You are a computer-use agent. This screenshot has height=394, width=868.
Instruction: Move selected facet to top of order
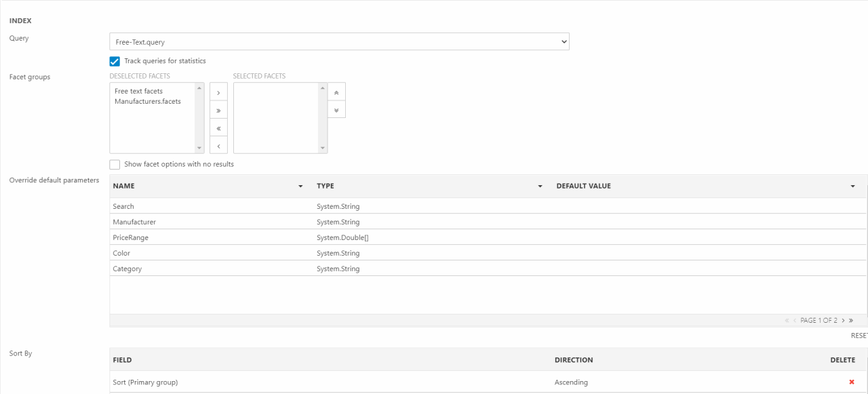point(336,92)
